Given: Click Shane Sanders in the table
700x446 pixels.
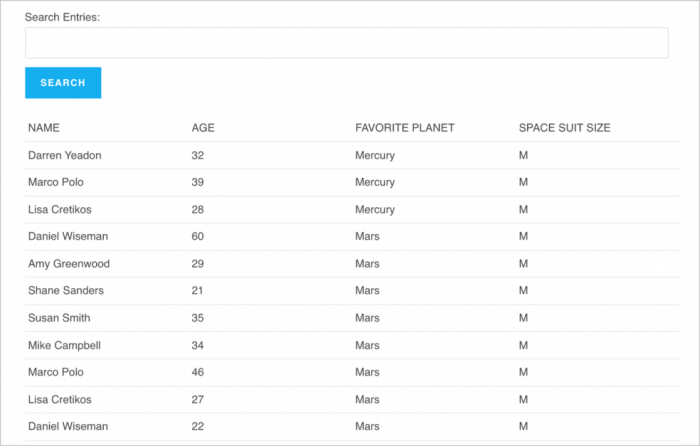Looking at the screenshot, I should coord(66,291).
